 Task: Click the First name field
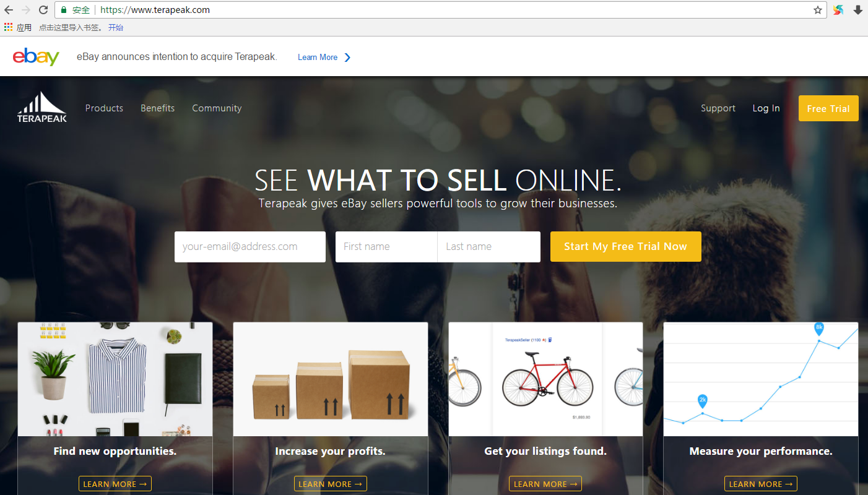386,247
